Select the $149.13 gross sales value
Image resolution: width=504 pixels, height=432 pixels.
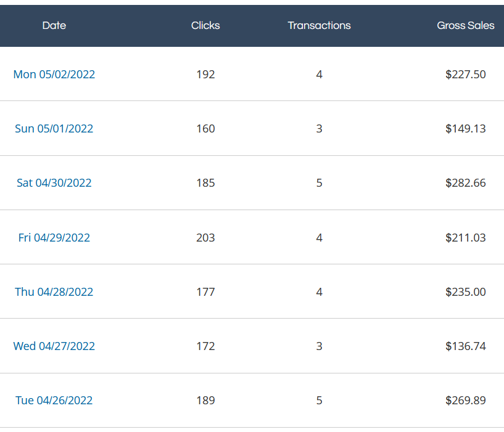click(x=465, y=128)
